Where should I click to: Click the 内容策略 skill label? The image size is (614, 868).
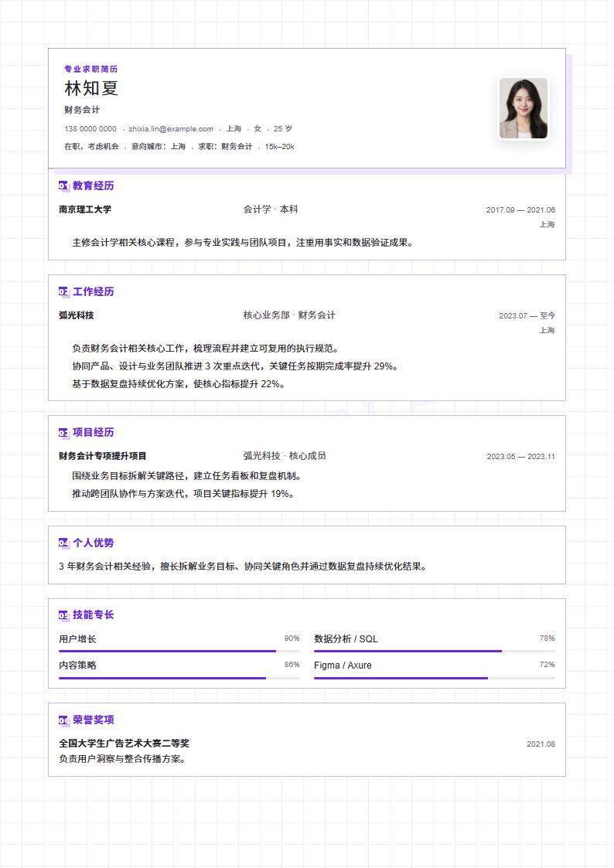77,665
